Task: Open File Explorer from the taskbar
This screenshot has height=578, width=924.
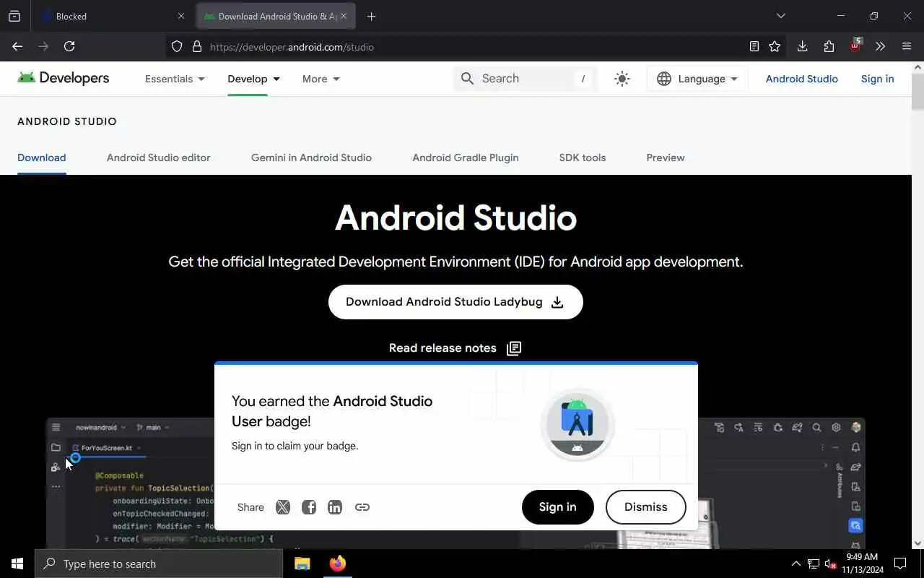Action: [x=302, y=564]
